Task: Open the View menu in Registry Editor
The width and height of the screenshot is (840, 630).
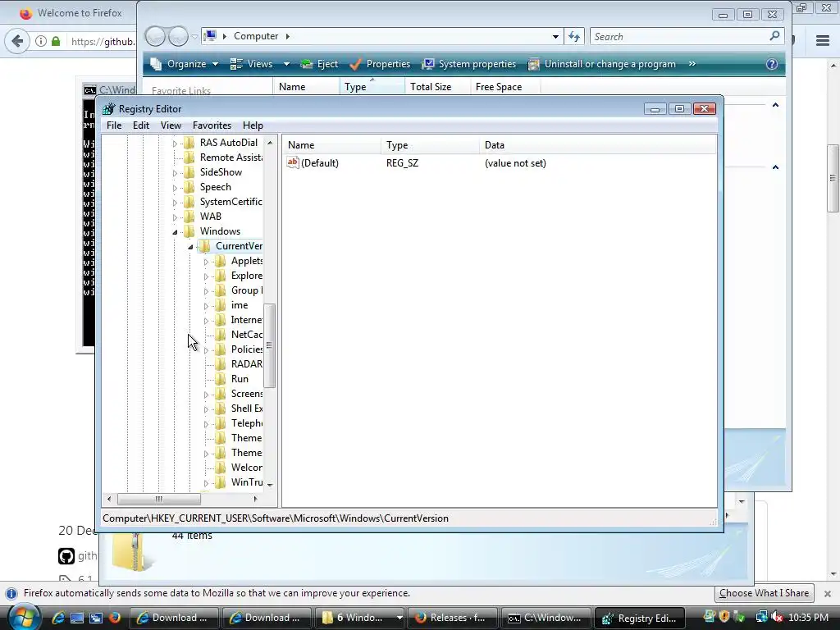Action: click(171, 126)
